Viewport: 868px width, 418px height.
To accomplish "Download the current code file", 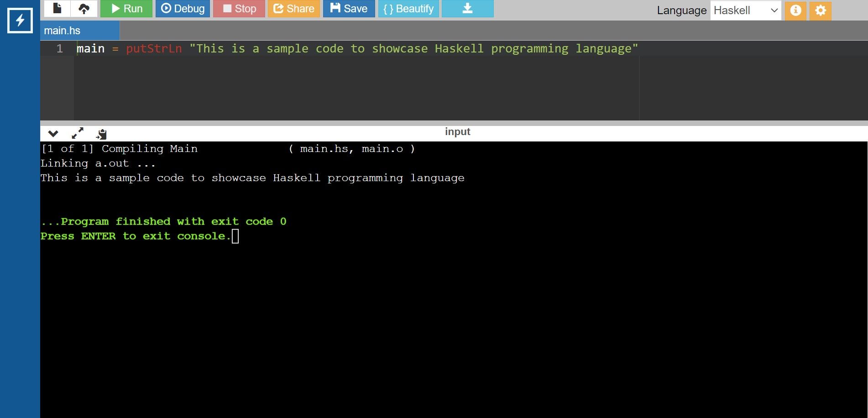I will [467, 8].
